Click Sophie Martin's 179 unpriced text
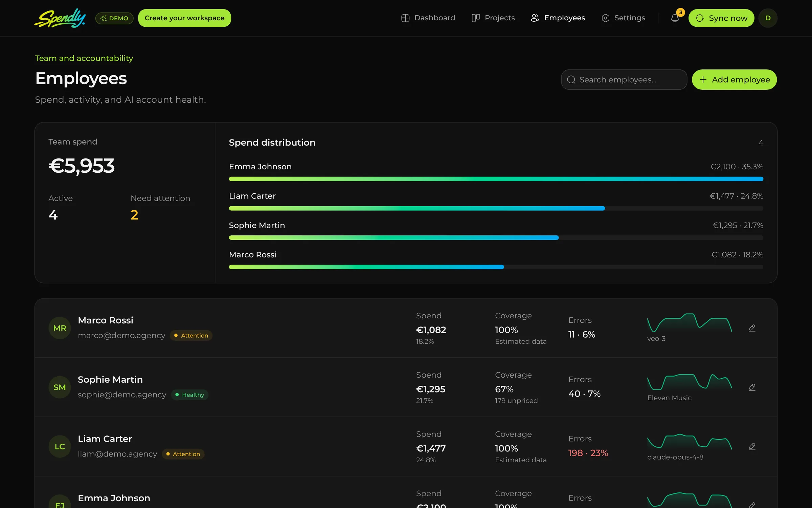The width and height of the screenshot is (812, 508). [516, 401]
